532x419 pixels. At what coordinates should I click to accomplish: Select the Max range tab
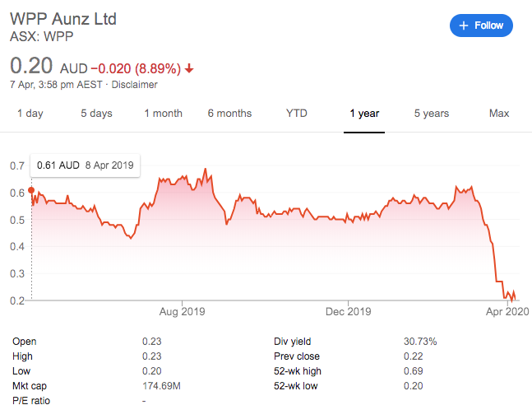click(x=498, y=114)
